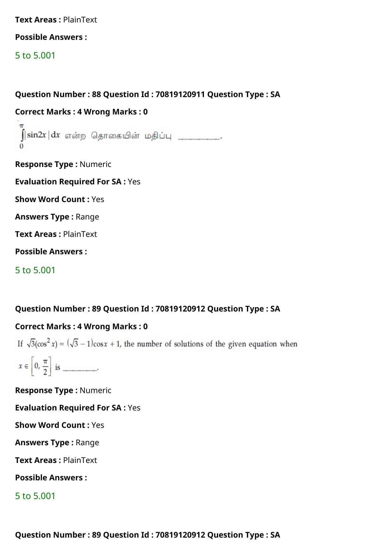Click the last Question Number 89 header
The width and height of the screenshot is (392, 555).
(x=148, y=535)
